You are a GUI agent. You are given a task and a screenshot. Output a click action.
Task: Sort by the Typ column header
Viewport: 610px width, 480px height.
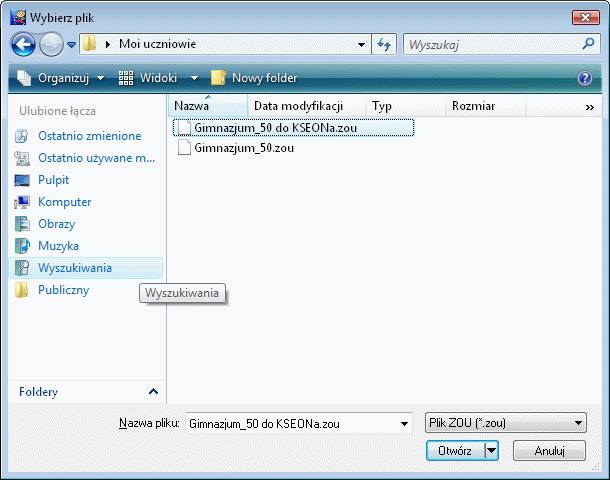[406, 106]
